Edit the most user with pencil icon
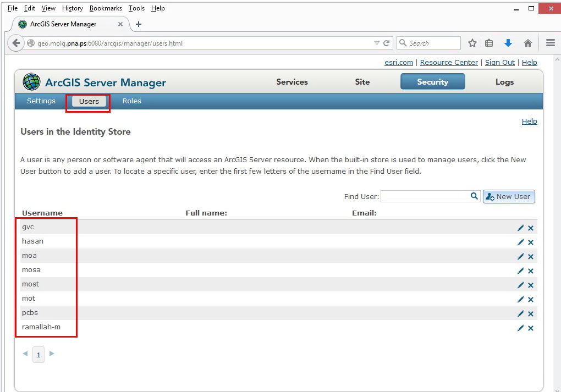 [x=520, y=285]
